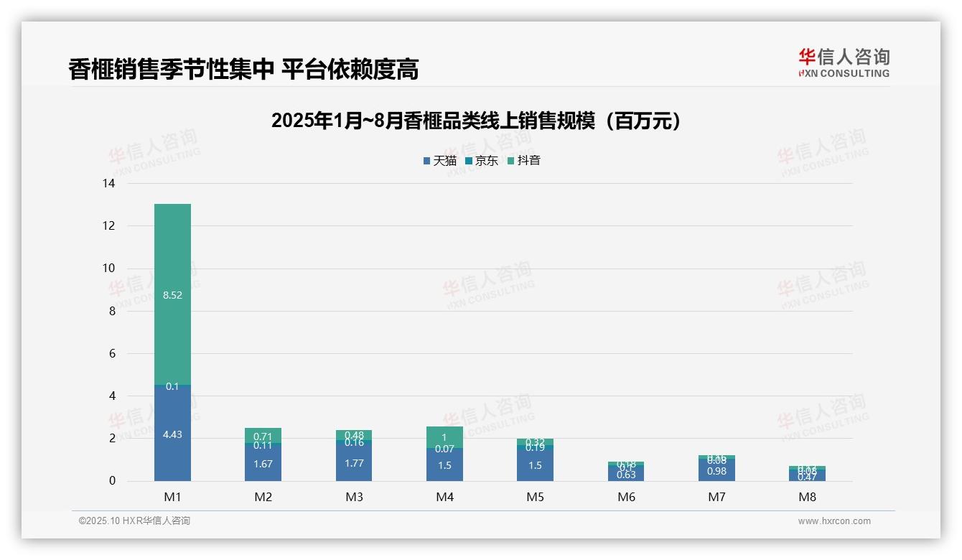Click the green 8.52 segment of M1
This screenshot has height=560, width=962.
pos(172,294)
